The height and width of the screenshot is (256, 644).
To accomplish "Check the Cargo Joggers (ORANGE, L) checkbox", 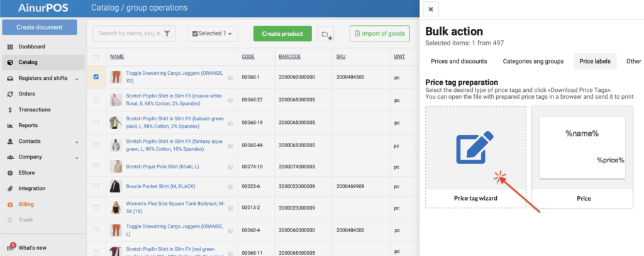I will [x=96, y=230].
